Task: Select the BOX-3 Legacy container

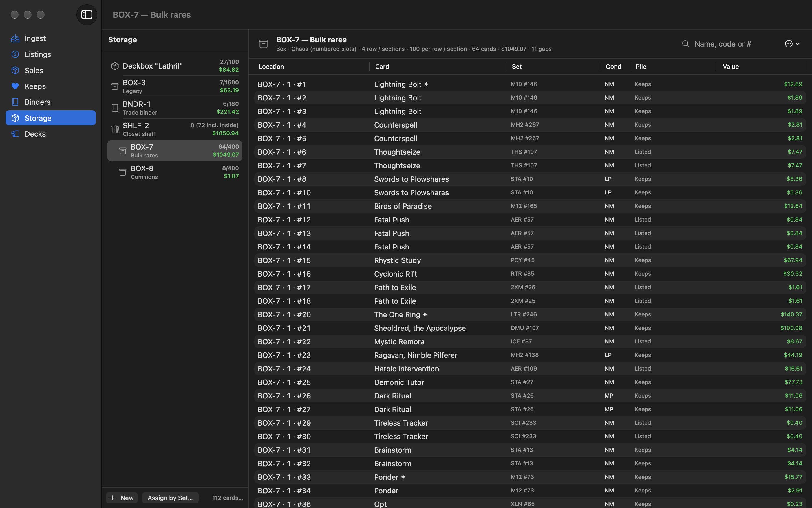Action: pos(175,86)
